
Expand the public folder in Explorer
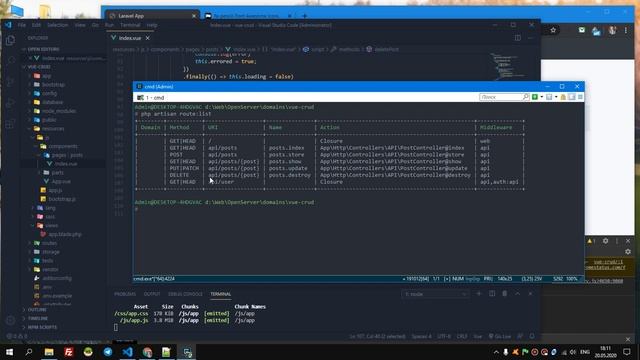point(49,120)
